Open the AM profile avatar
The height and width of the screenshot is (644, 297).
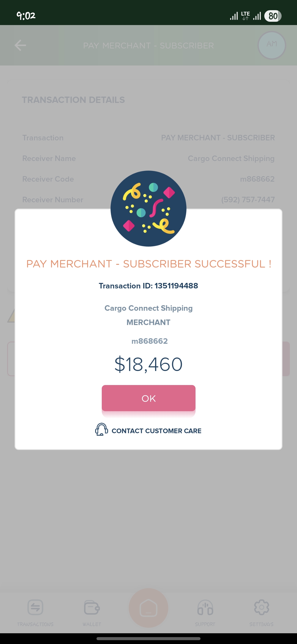272,45
